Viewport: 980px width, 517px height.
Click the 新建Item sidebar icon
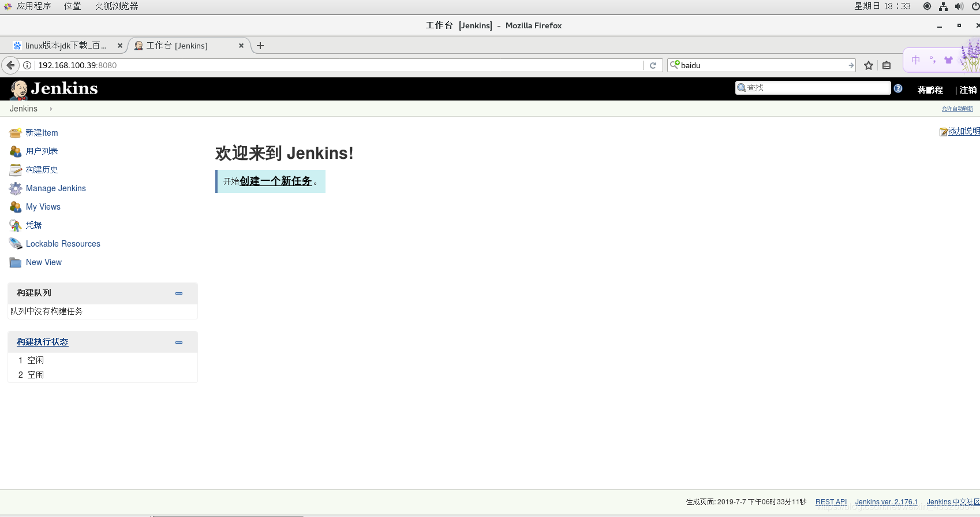click(16, 133)
